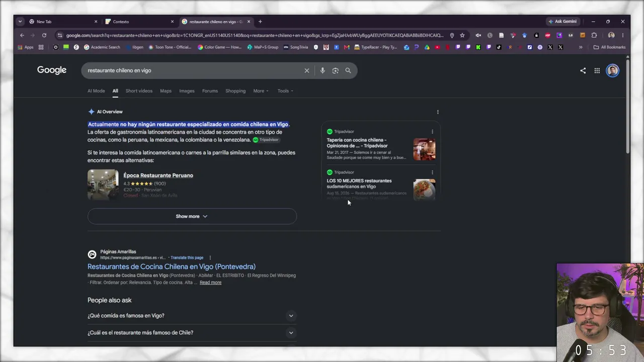Viewport: 644px width, 362px height.
Task: Open the tab search dropdown arrow
Action: [20, 22]
